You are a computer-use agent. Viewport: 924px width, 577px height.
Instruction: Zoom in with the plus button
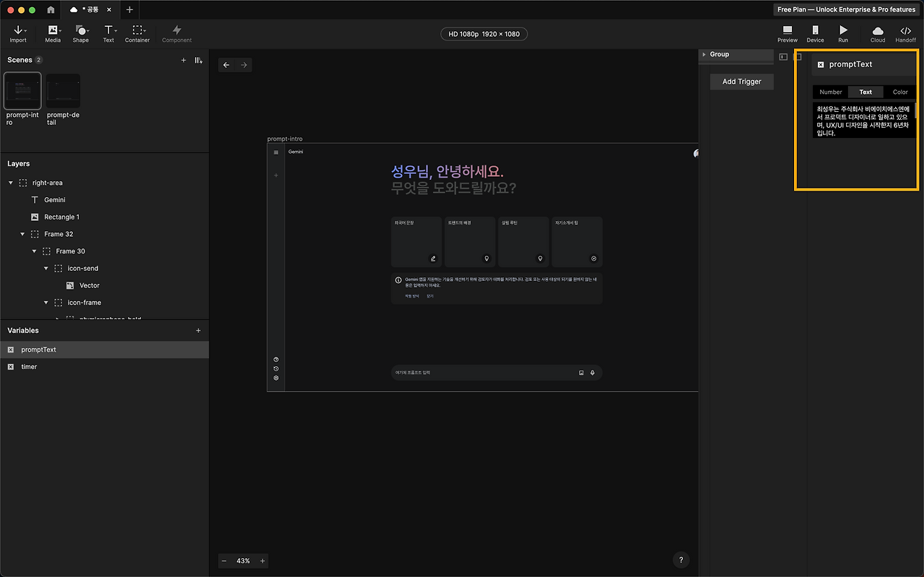coord(263,561)
